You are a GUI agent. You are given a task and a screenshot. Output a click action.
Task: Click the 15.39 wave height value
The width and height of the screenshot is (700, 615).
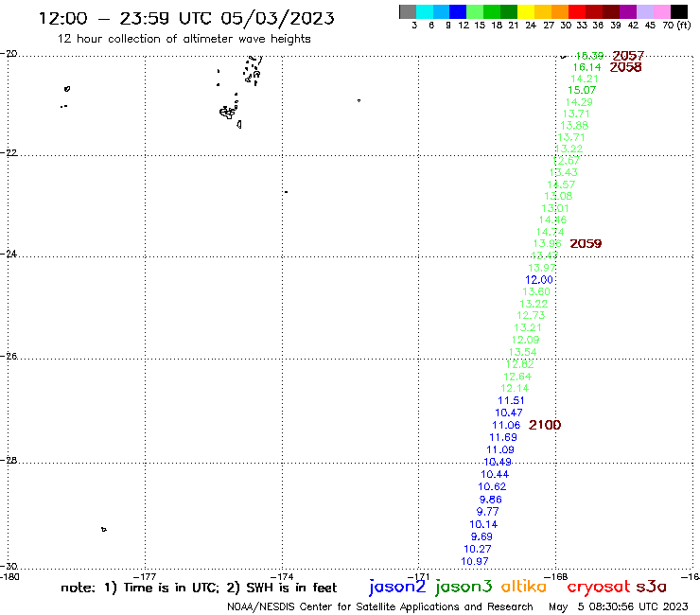[x=589, y=56]
